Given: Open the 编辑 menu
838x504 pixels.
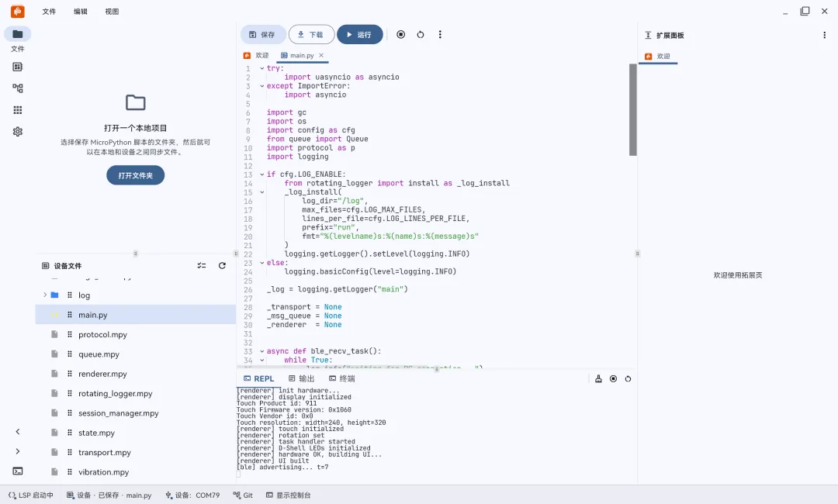Looking at the screenshot, I should [x=81, y=11].
